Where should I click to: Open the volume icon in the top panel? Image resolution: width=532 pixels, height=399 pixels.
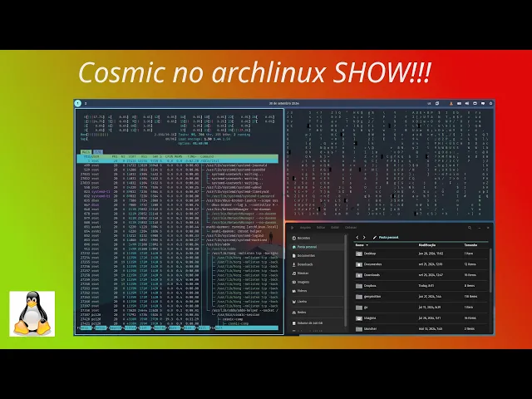pos(467,103)
